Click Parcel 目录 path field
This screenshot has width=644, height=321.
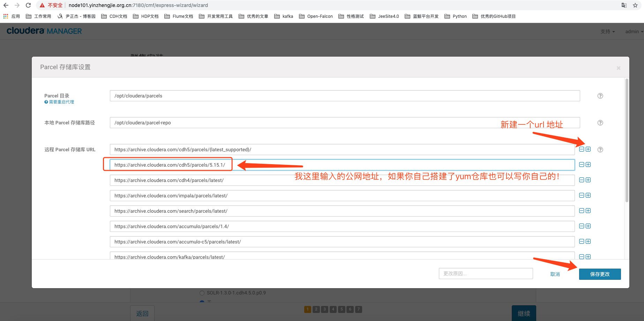click(x=345, y=96)
